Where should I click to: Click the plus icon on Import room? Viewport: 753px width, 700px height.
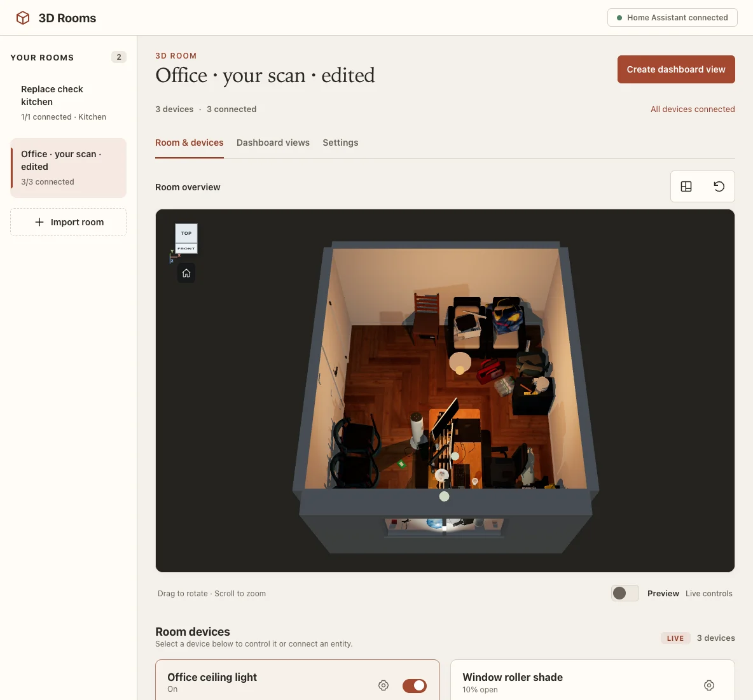tap(39, 222)
